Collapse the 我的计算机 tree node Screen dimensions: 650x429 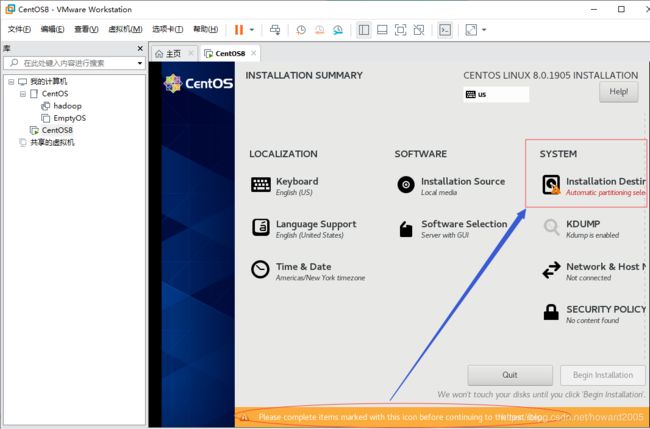(x=11, y=82)
